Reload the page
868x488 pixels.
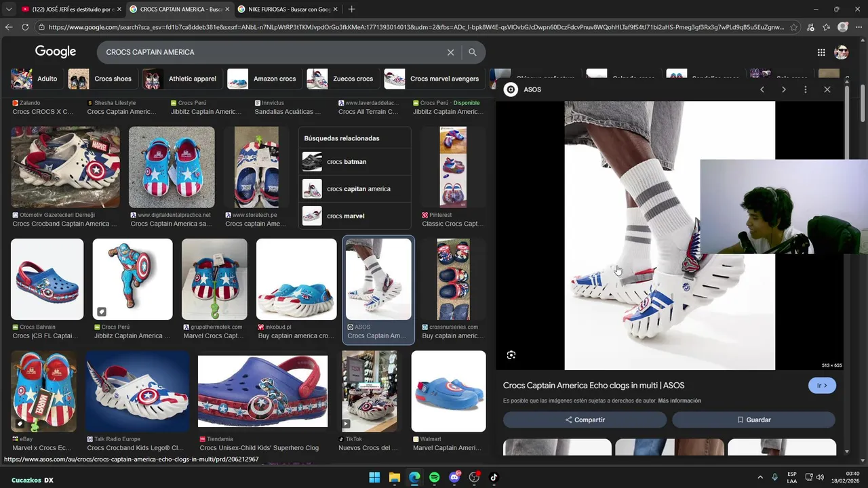pos(25,27)
